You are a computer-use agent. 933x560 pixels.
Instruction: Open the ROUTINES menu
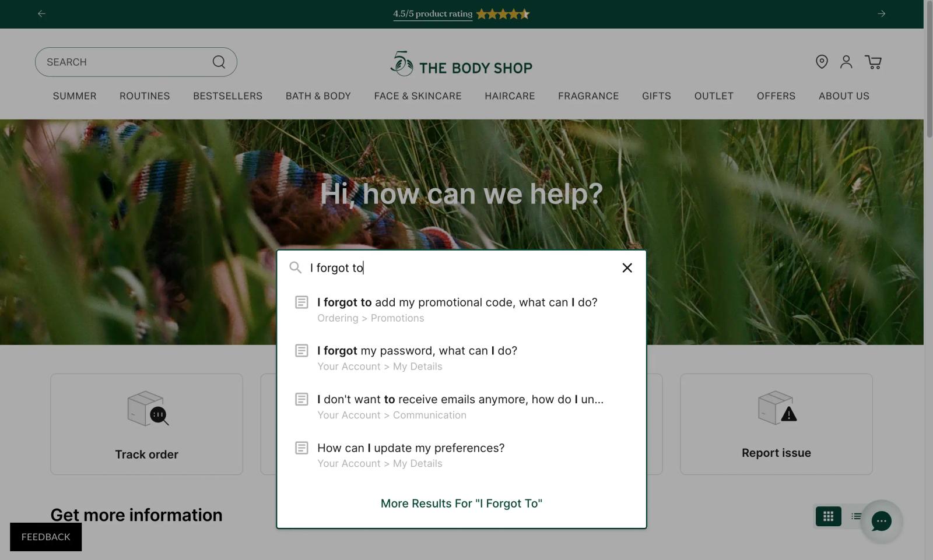point(145,96)
